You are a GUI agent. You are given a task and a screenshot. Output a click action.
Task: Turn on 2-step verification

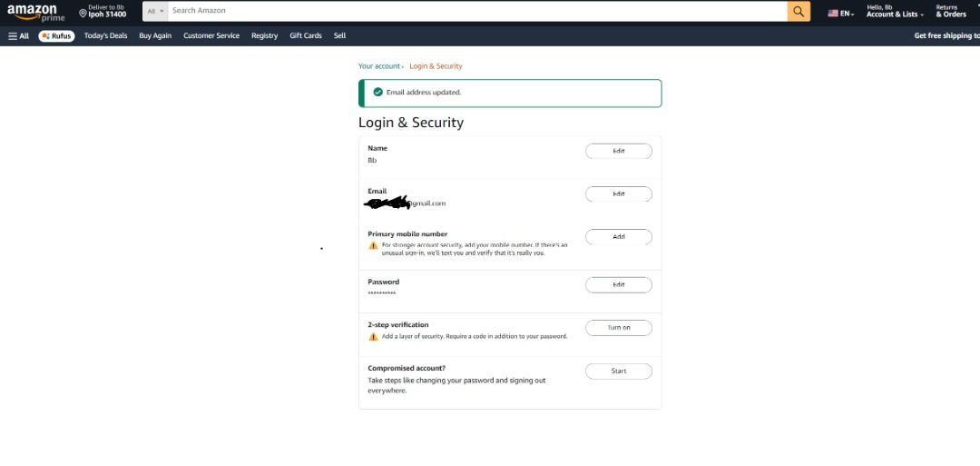pyautogui.click(x=619, y=328)
